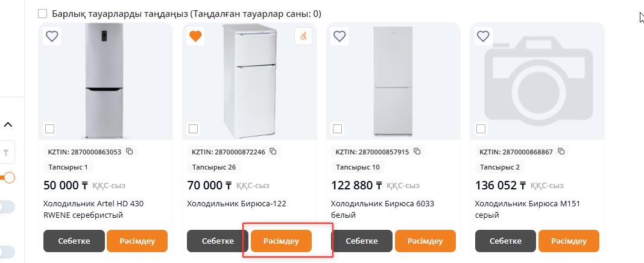Remove Бирюса-122 from favorites (orange heart)

(x=195, y=36)
